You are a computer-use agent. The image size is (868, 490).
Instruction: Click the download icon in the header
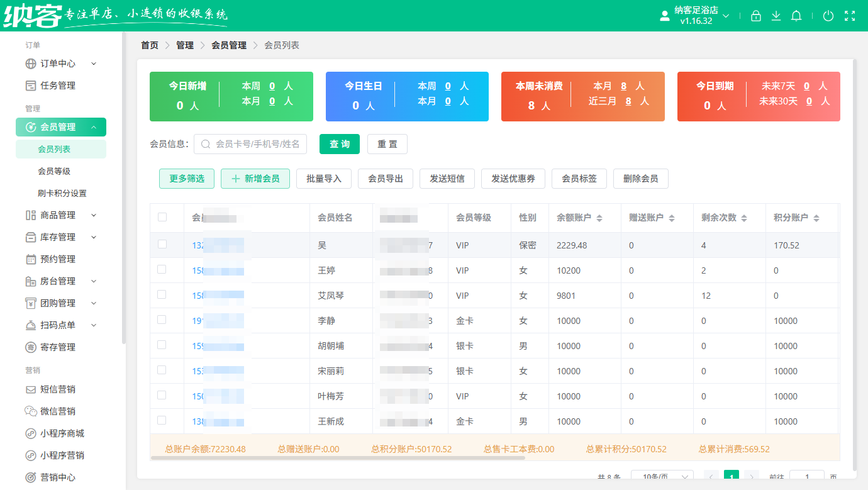(776, 16)
